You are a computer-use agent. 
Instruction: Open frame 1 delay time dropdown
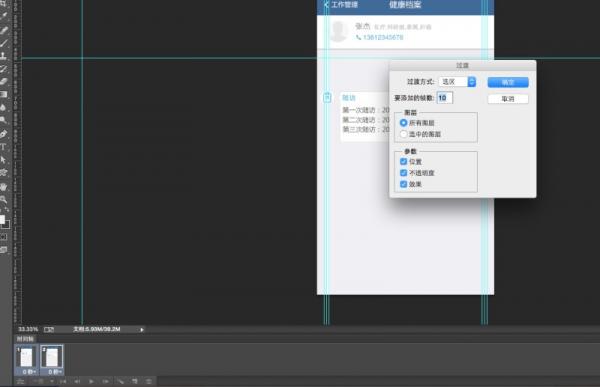point(29,372)
